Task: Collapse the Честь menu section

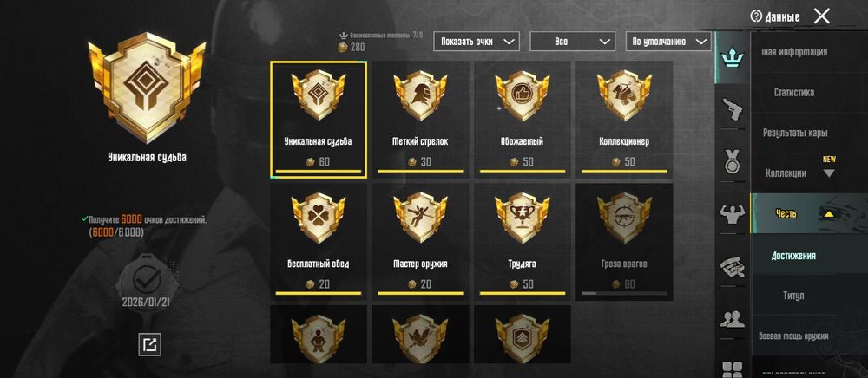Action: [828, 214]
